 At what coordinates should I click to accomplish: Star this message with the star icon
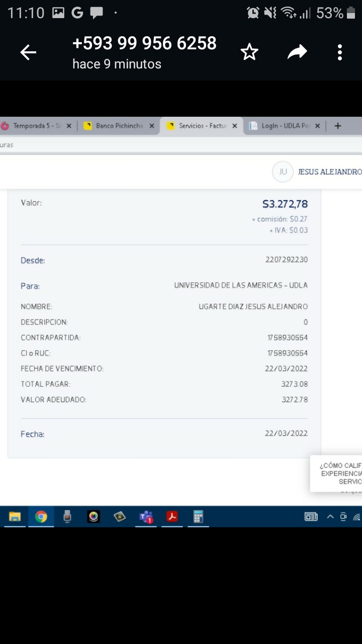(x=249, y=52)
